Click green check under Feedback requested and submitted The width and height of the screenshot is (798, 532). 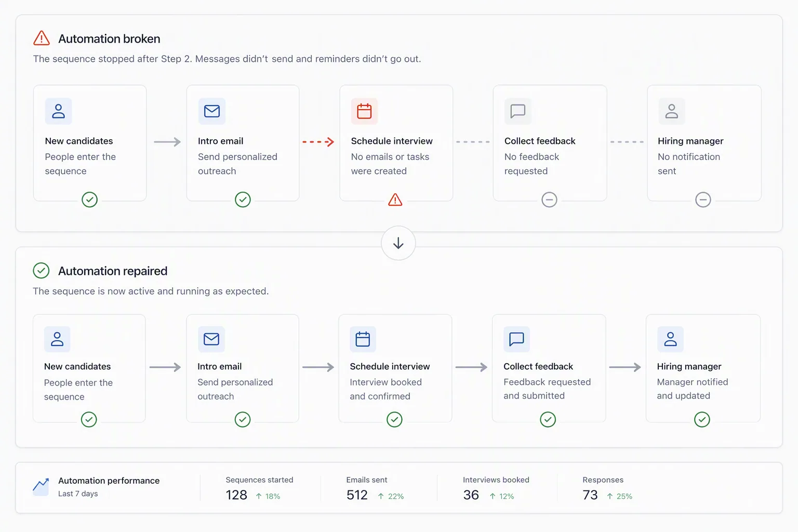pos(548,420)
